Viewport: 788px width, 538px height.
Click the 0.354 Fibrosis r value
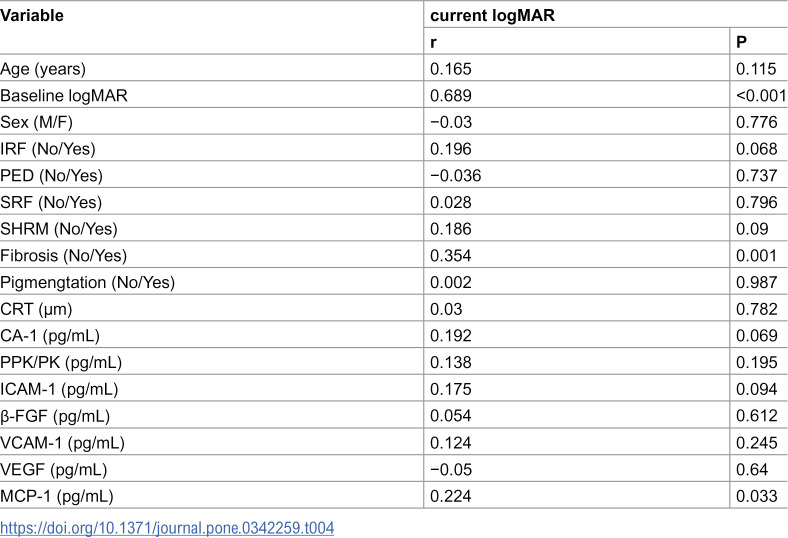(x=451, y=256)
